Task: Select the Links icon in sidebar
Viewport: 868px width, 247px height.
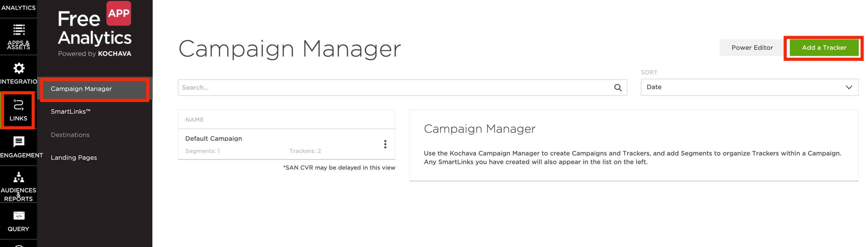Action: tap(18, 110)
